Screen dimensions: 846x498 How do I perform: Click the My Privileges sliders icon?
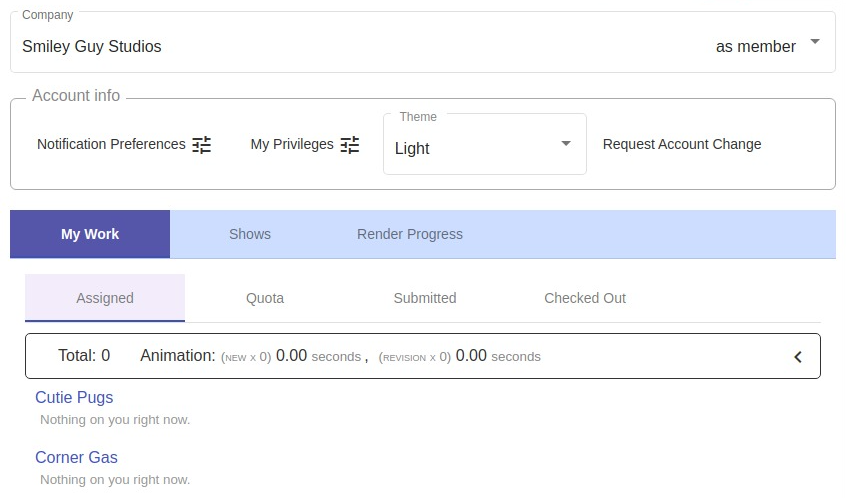click(349, 145)
